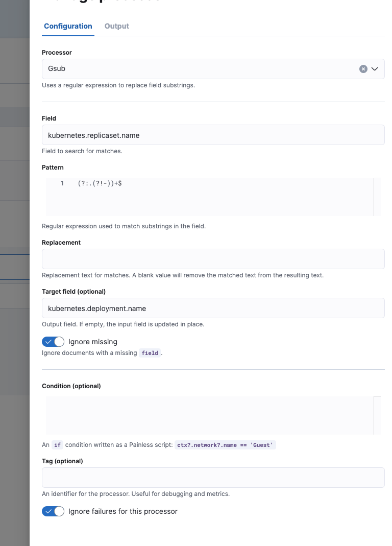Open the Processor dropdown chevron
392x546 pixels.
pos(375,69)
